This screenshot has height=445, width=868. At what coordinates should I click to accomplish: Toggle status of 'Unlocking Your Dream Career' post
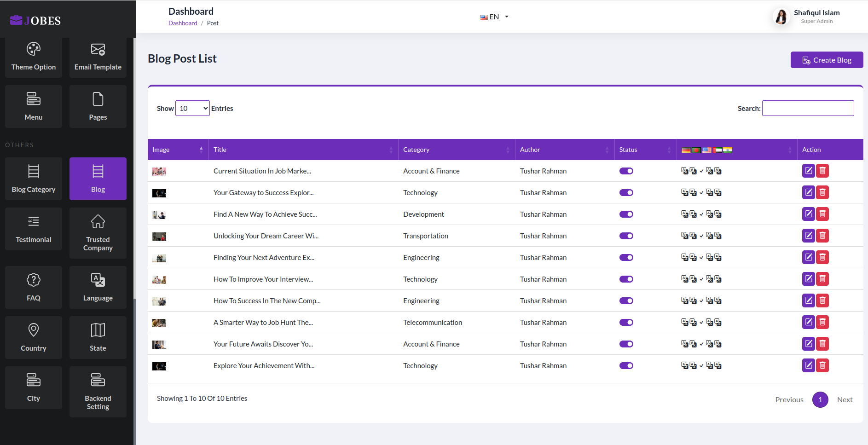(x=626, y=236)
